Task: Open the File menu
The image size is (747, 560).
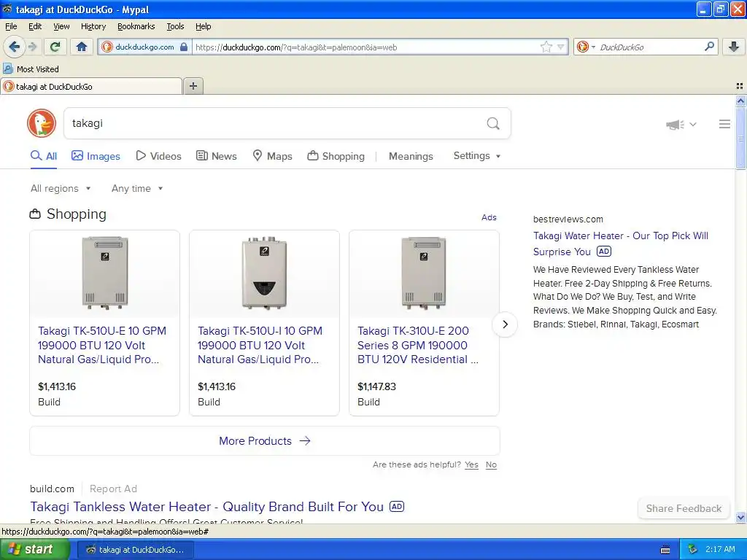Action: click(x=11, y=27)
